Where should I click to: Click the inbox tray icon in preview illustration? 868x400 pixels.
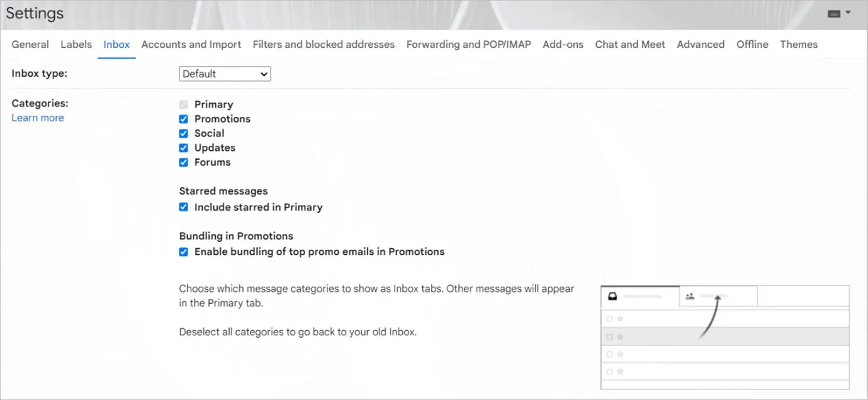coord(612,296)
